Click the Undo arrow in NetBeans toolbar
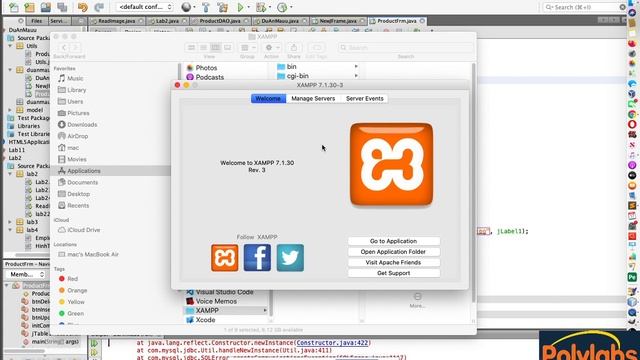 [x=83, y=7]
